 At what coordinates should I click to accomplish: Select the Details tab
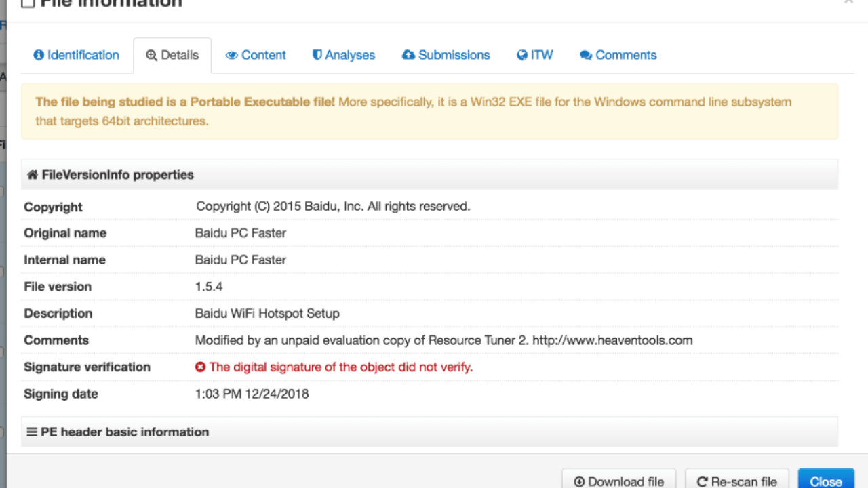(172, 55)
